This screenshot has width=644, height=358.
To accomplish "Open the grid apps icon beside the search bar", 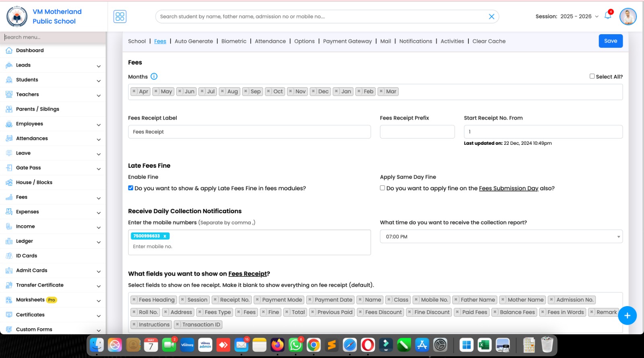I will (x=120, y=16).
